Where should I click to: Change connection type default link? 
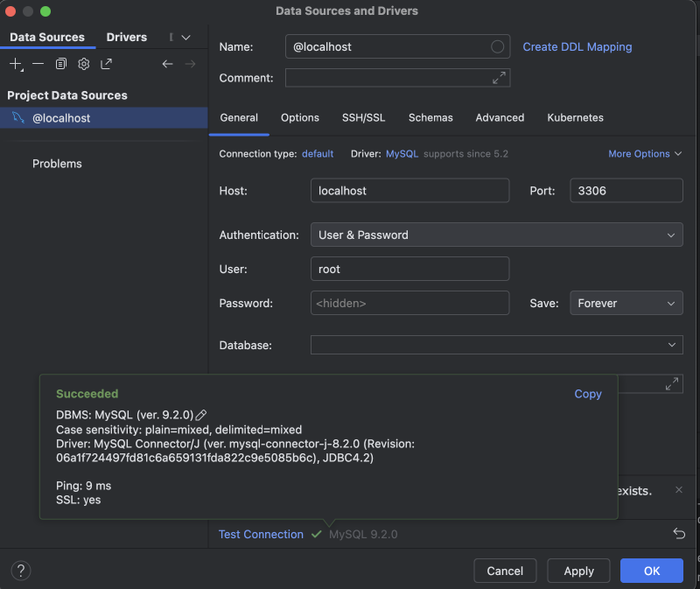click(318, 154)
